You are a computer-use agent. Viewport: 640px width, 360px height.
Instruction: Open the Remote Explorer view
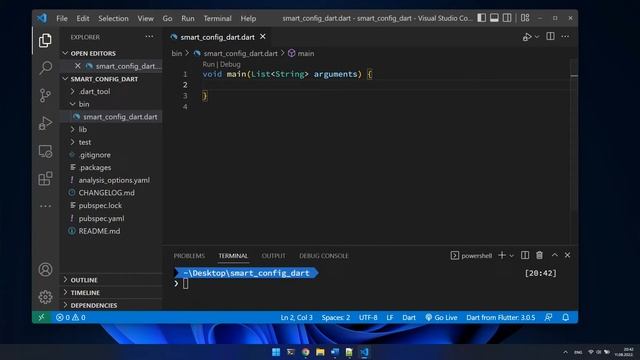tap(45, 151)
